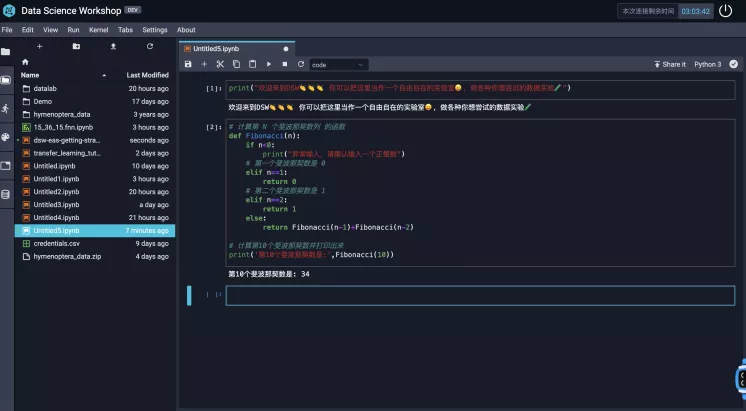The image size is (746, 411).
Task: Upload files with the upload icon
Action: (113, 46)
